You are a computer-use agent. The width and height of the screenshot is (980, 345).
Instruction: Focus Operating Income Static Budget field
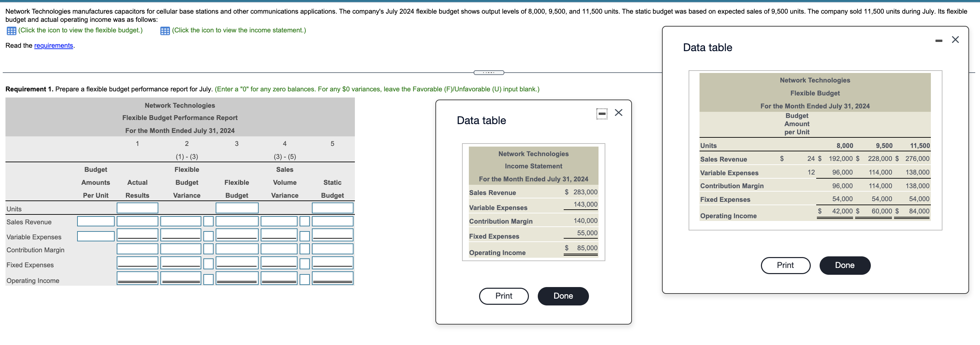tap(332, 278)
